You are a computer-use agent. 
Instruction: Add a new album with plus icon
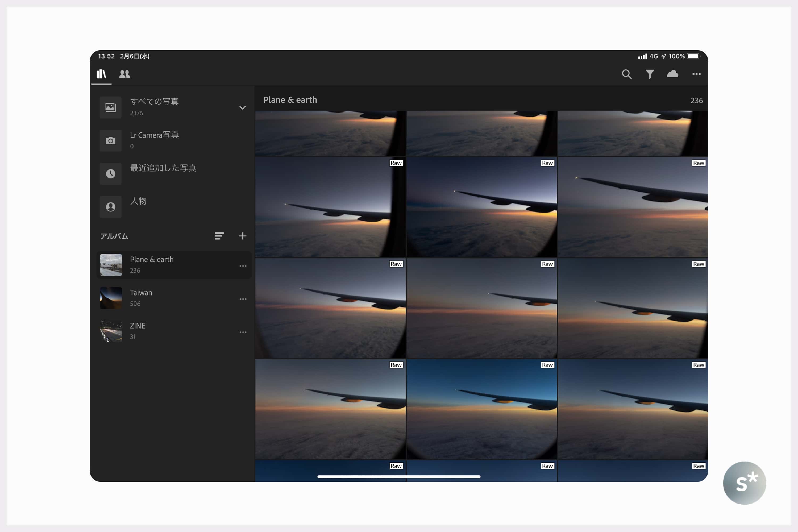pyautogui.click(x=243, y=236)
